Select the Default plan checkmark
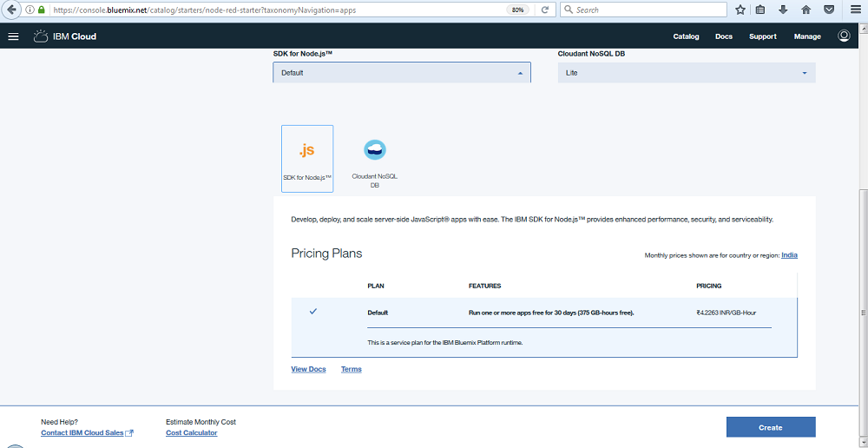This screenshot has width=868, height=448. [x=312, y=312]
